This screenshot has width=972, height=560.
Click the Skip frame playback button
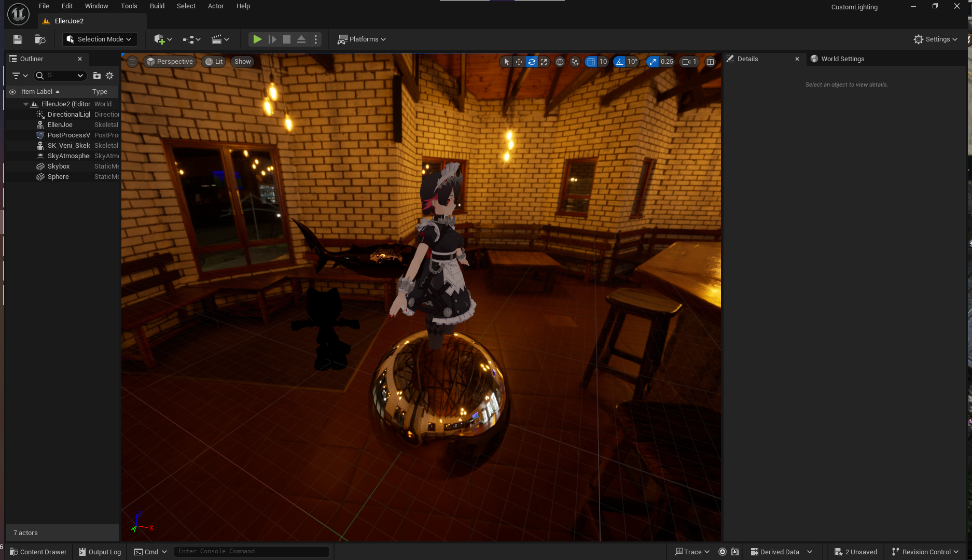coord(272,39)
